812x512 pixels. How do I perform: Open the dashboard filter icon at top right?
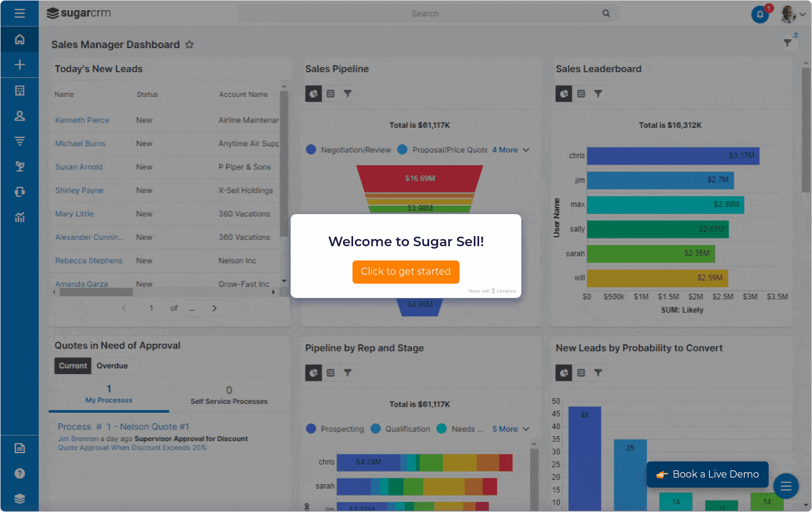788,43
